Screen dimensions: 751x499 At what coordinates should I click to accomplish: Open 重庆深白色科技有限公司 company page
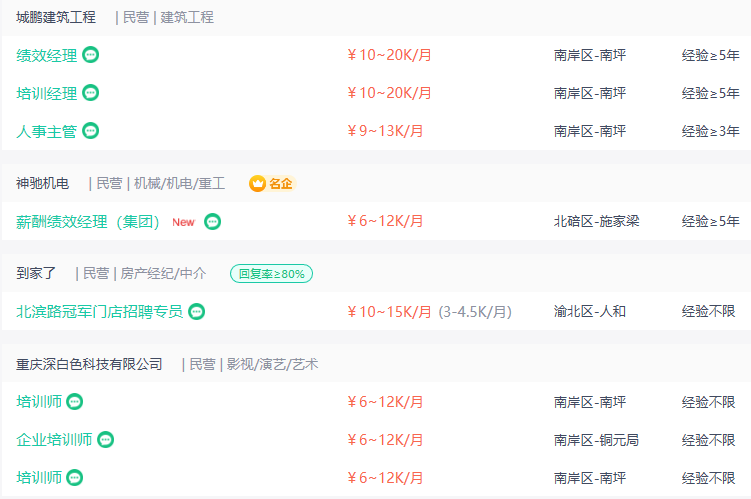[x=89, y=364]
